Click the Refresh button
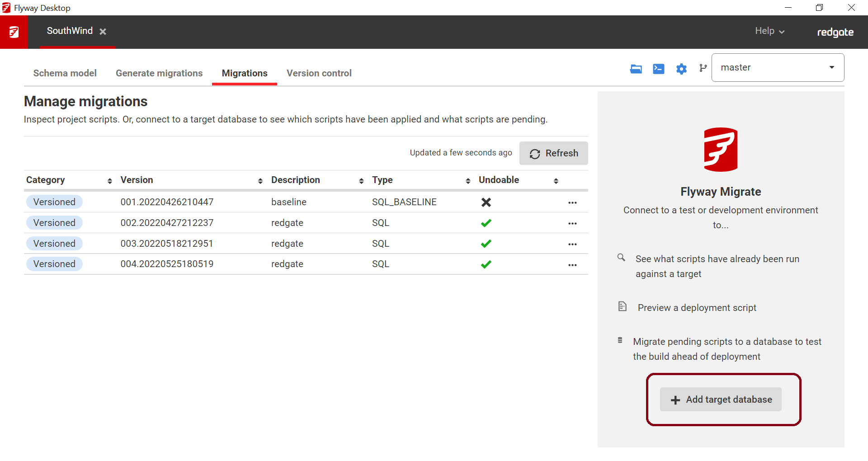The height and width of the screenshot is (461, 868). (553, 153)
